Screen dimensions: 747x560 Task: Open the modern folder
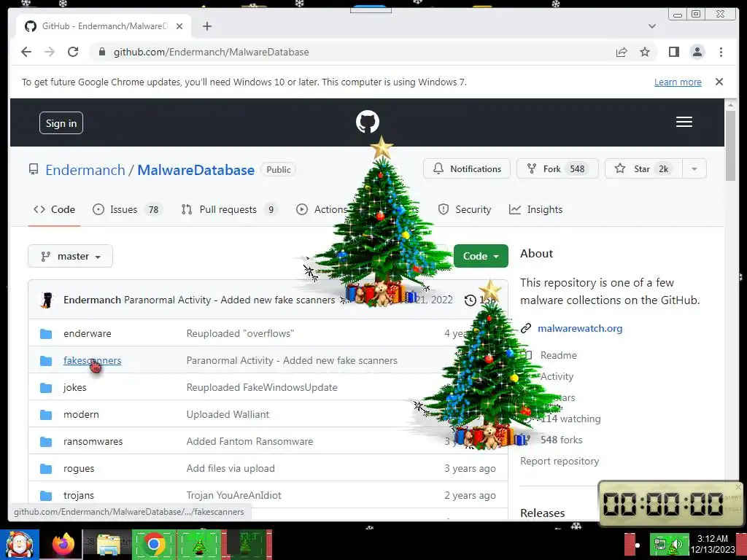click(x=81, y=414)
